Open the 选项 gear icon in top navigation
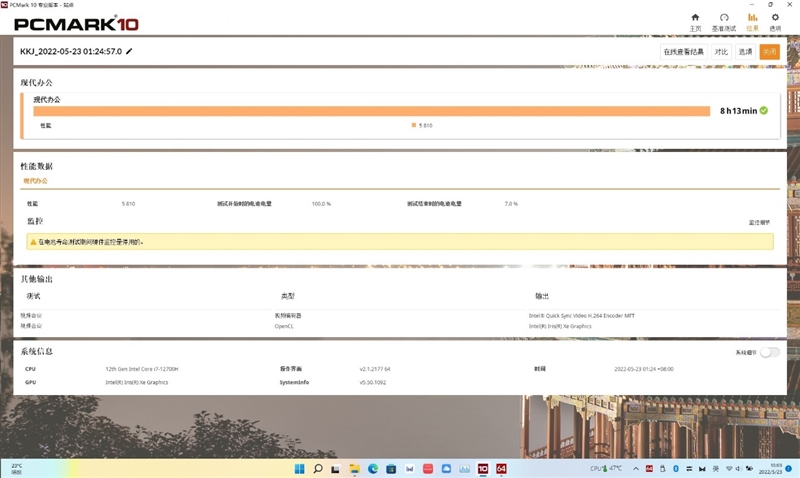 coord(775,17)
